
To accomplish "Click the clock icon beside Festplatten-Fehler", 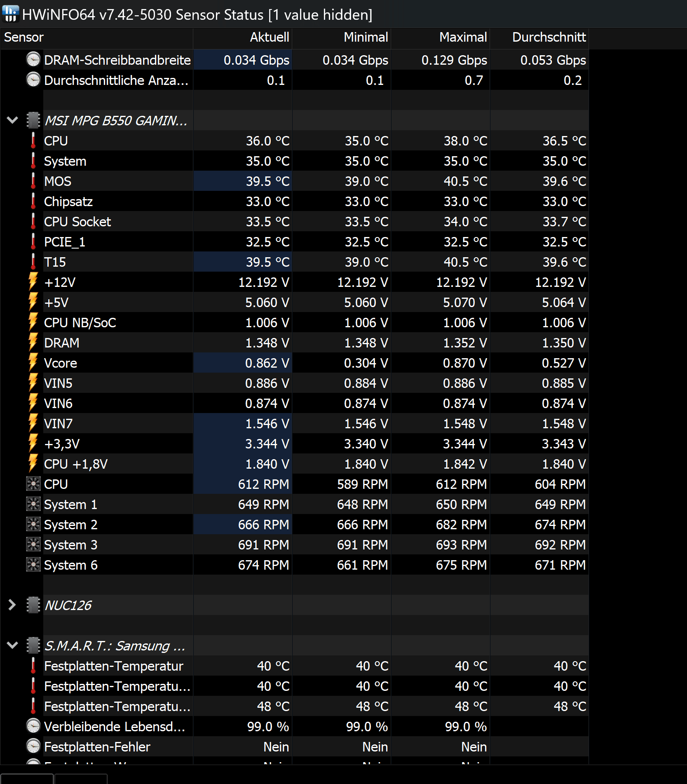I will pyautogui.click(x=33, y=746).
